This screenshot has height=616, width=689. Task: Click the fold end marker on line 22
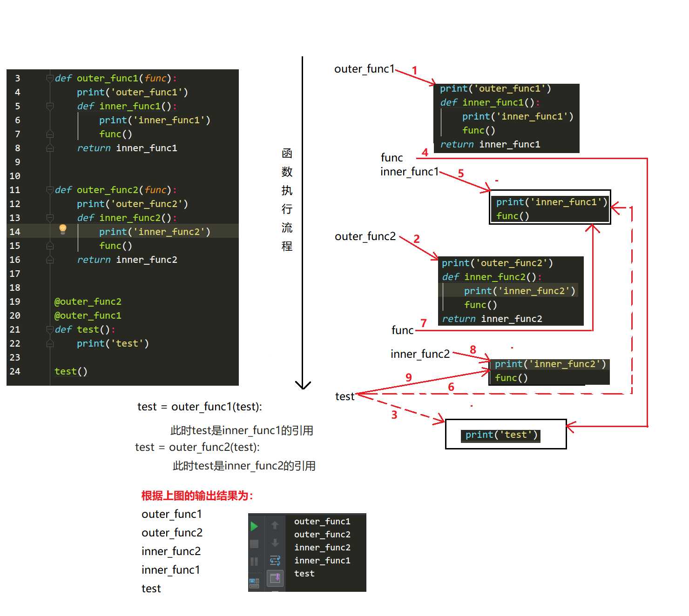coord(50,344)
